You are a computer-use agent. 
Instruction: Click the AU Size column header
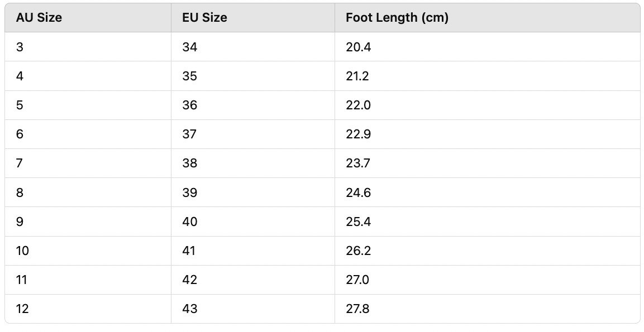tap(39, 17)
